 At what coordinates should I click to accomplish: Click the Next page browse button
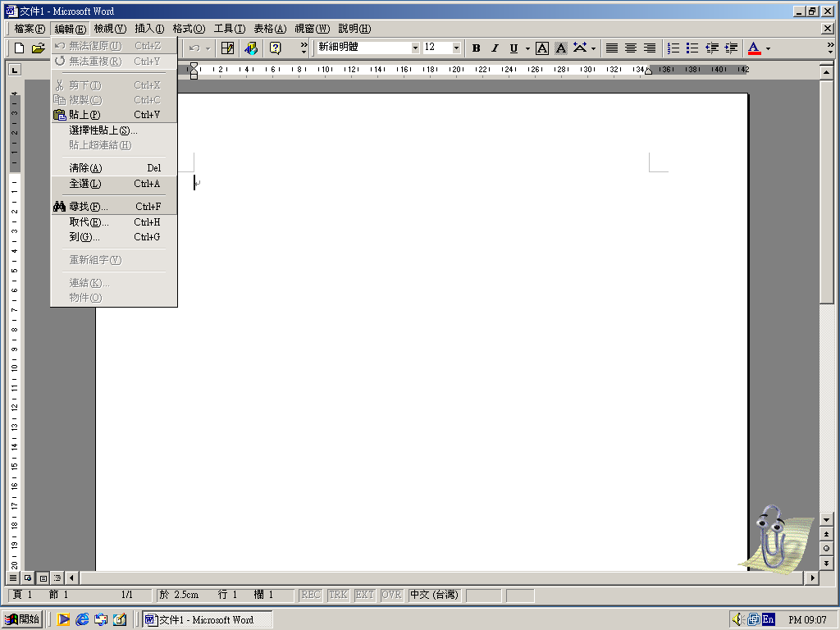point(827,563)
